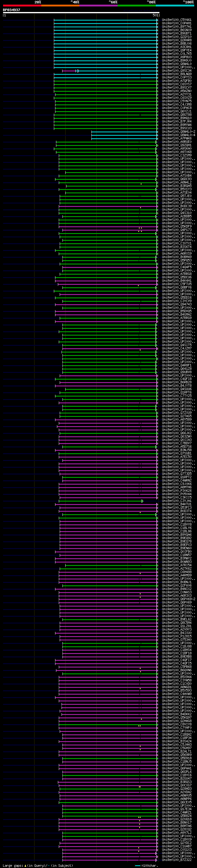The height and width of the screenshot is (868, 197).
Task: Click the cyan ~100% identity legend segment
Action: point(175,5)
